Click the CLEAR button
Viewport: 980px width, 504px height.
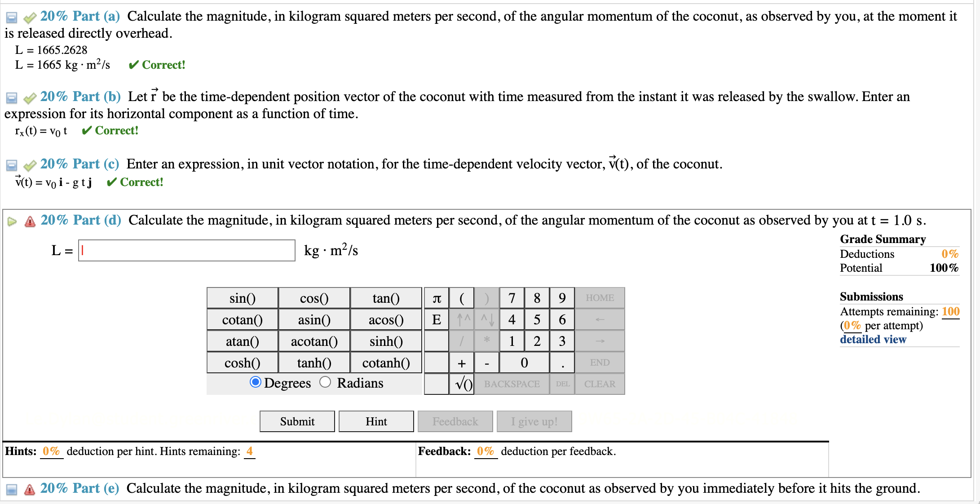point(600,383)
